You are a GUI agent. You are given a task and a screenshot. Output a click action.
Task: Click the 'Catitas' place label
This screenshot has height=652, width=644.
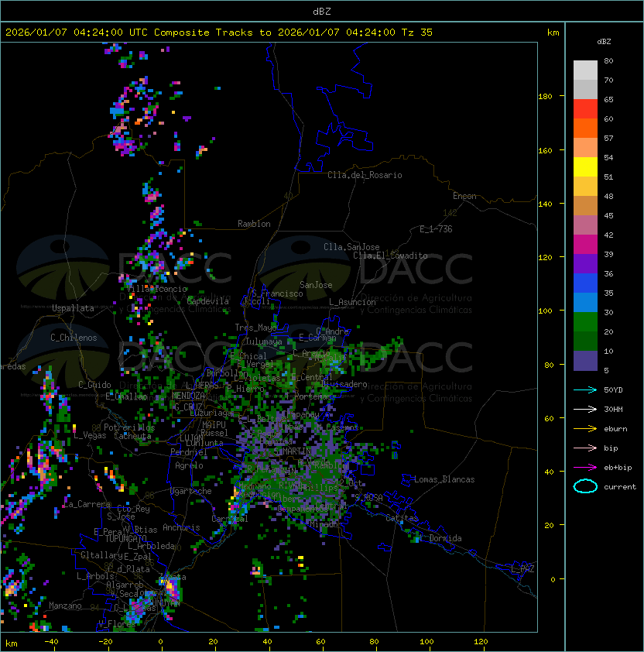[402, 518]
